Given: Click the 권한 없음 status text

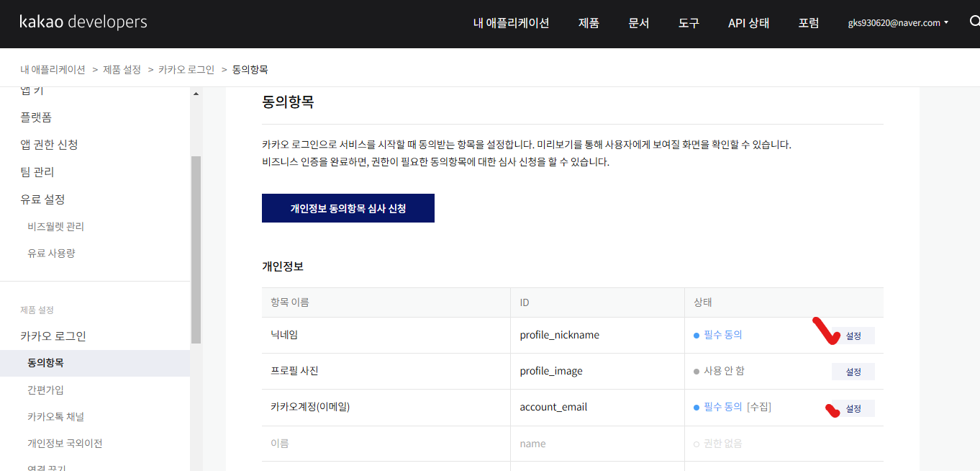Looking at the screenshot, I should (x=722, y=444).
